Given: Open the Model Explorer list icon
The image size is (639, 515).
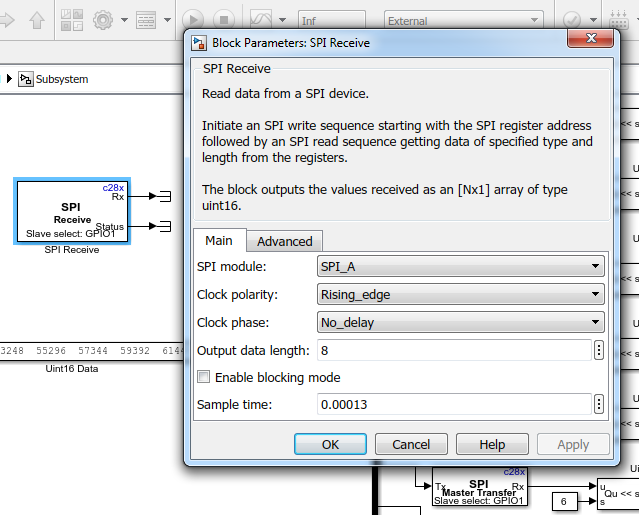Looking at the screenshot, I should 146,20.
